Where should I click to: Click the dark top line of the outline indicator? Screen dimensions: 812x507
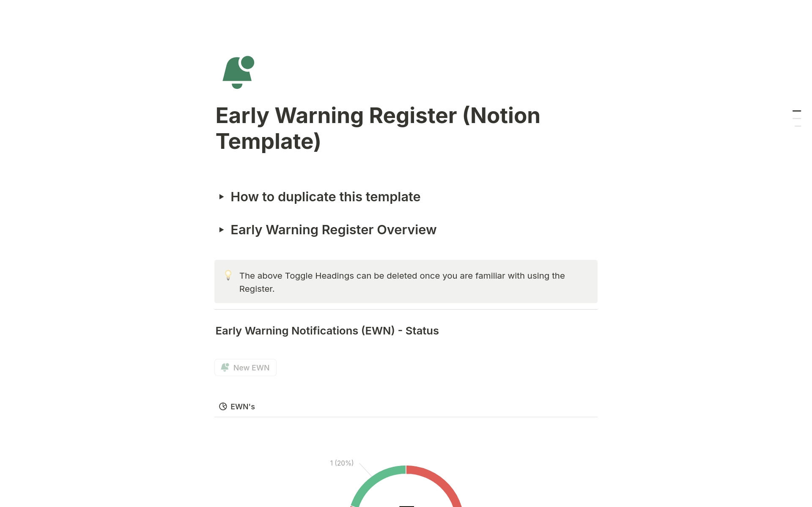[x=797, y=110]
